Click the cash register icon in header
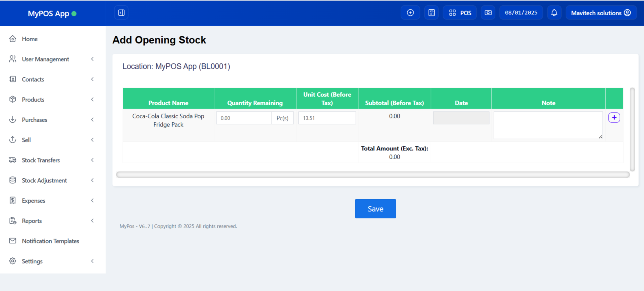The height and width of the screenshot is (291, 644). click(488, 13)
